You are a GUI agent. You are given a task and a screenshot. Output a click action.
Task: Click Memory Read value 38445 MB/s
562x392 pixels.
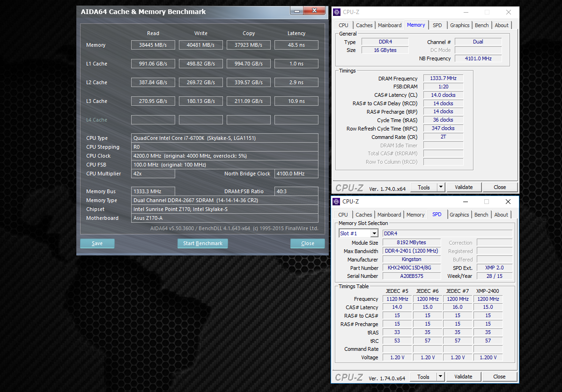point(153,45)
